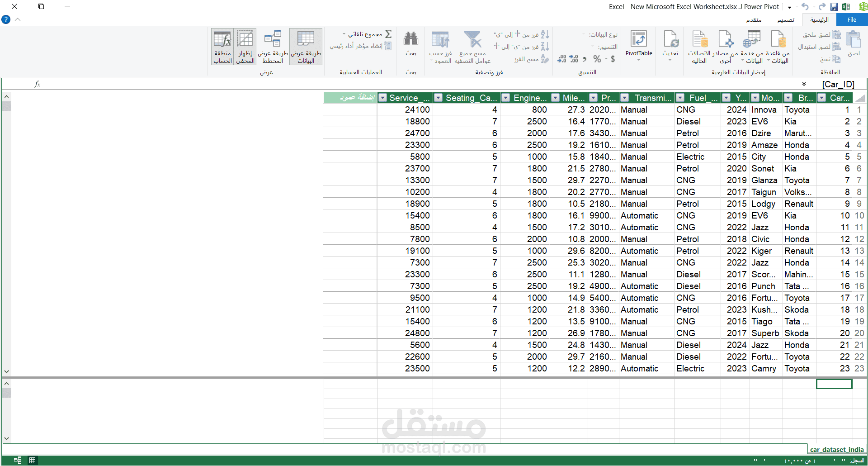This screenshot has height=466, width=868.
Task: Expand the formula bar chevron
Action: point(804,84)
